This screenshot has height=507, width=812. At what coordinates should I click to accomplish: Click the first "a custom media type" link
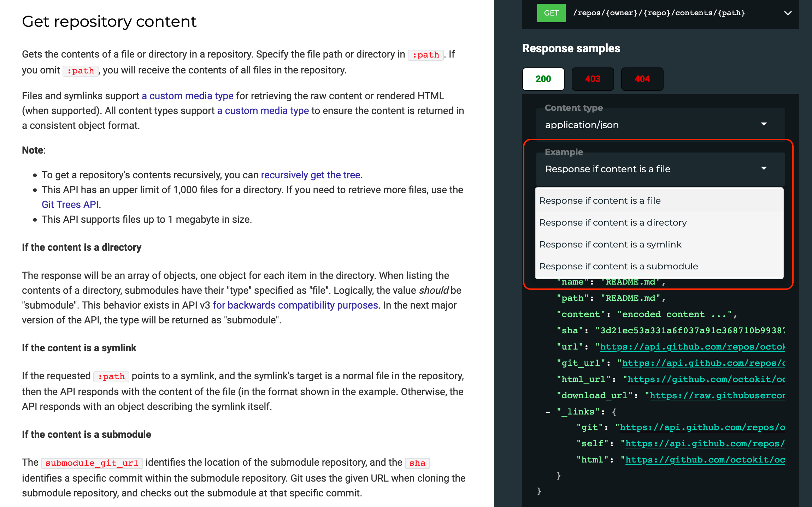point(187,96)
